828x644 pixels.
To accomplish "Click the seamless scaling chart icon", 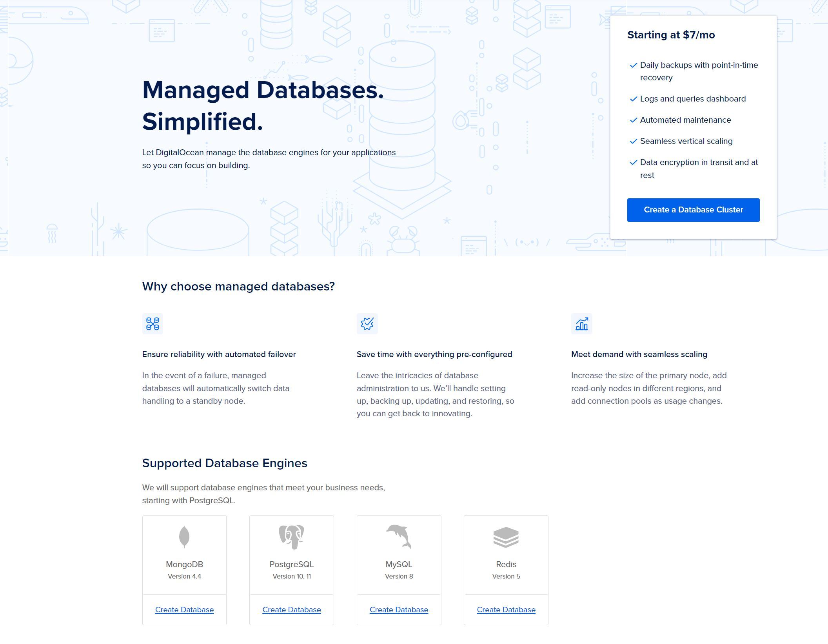I will [x=581, y=323].
